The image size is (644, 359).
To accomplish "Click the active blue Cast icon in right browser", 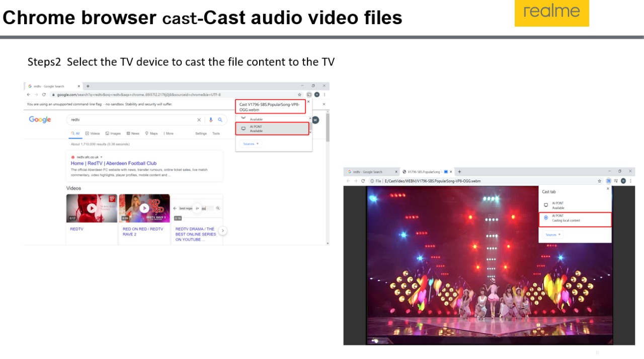I will tap(608, 181).
